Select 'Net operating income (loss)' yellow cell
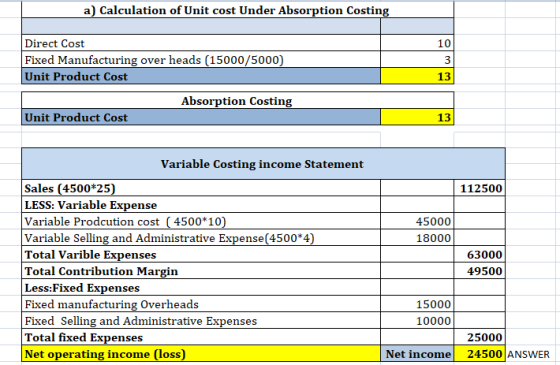Screen dimensions: 560x365 (x=201, y=354)
